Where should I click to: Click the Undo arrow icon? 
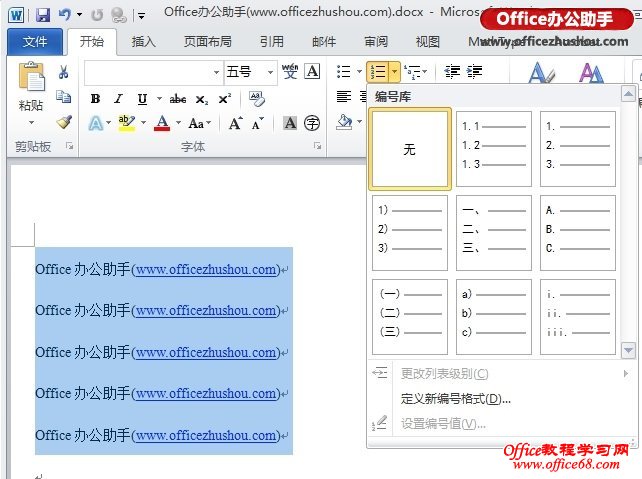65,15
